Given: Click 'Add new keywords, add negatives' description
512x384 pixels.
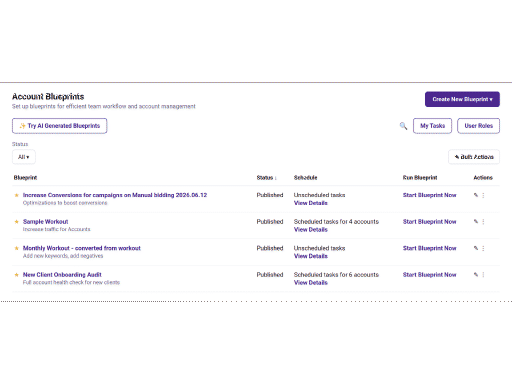Looking at the screenshot, I should [x=63, y=256].
